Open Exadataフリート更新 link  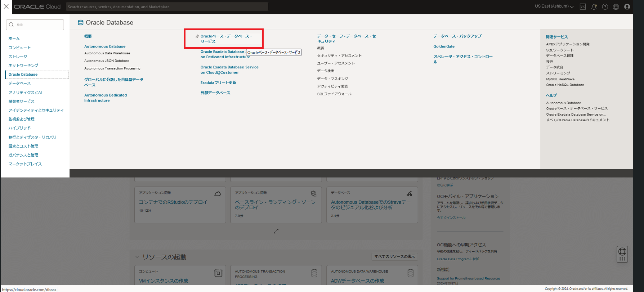pos(218,83)
